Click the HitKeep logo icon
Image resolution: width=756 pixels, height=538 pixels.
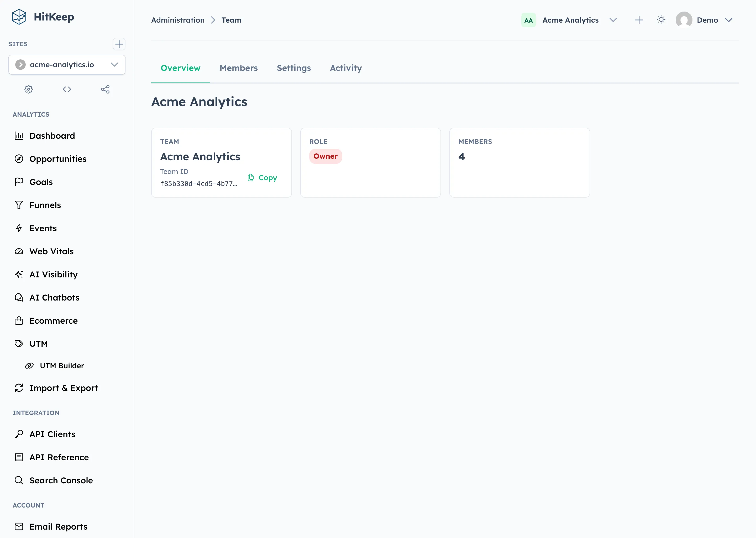[19, 17]
